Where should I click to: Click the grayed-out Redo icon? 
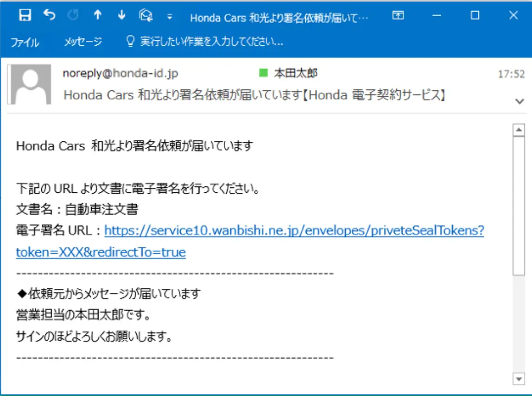(73, 15)
